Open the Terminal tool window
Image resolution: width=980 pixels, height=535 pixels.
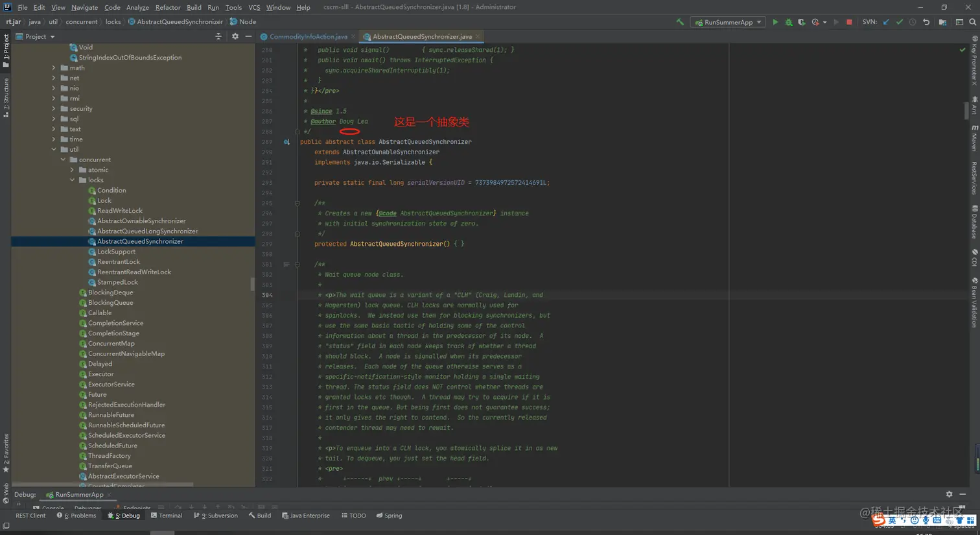(x=167, y=516)
